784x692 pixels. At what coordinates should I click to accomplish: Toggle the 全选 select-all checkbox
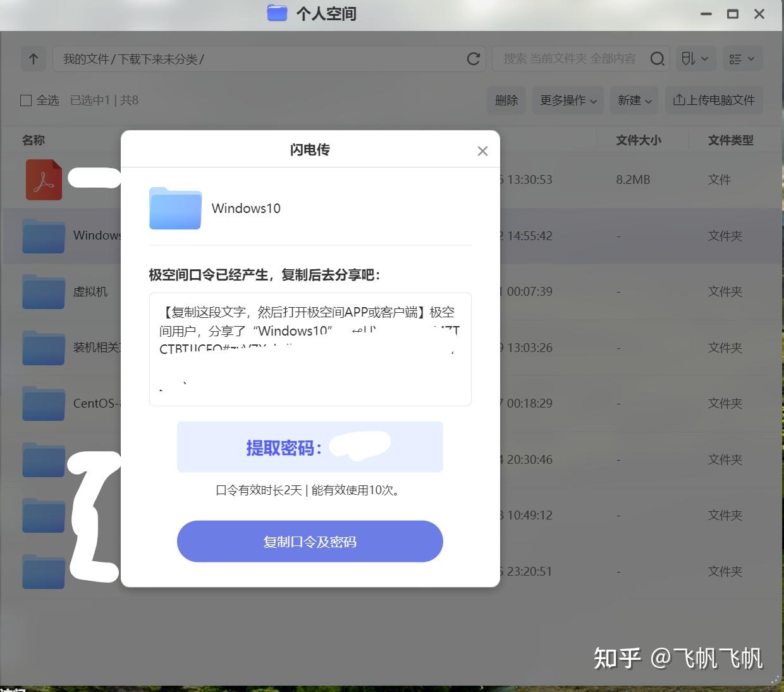(x=25, y=100)
